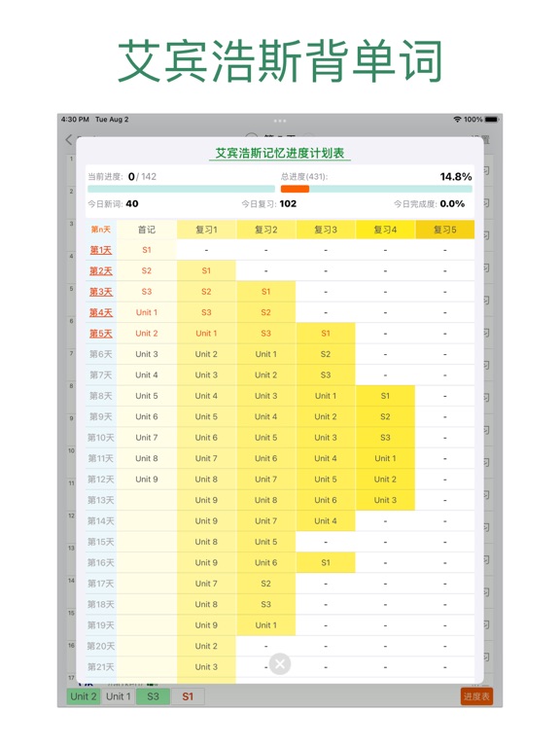Open the 第5天 day link

[x=101, y=334]
